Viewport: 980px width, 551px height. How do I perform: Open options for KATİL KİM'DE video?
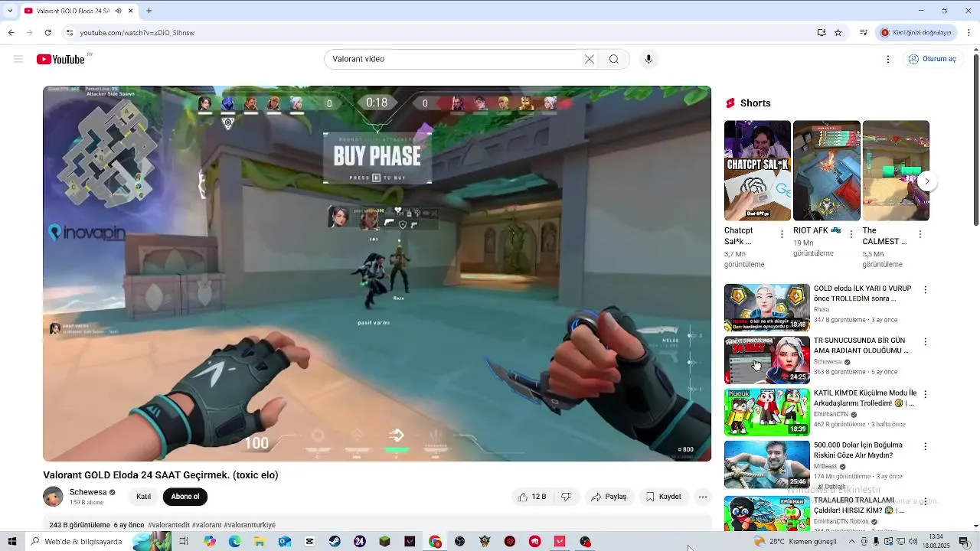coord(925,394)
